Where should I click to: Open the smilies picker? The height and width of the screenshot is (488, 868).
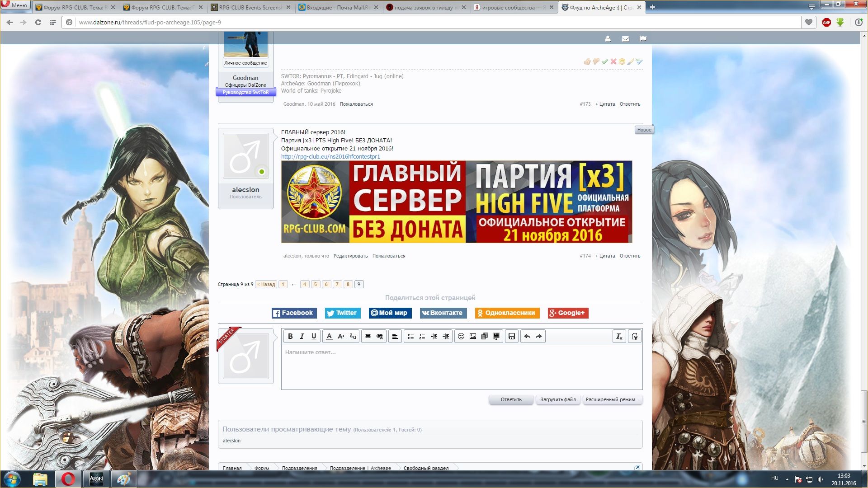461,336
